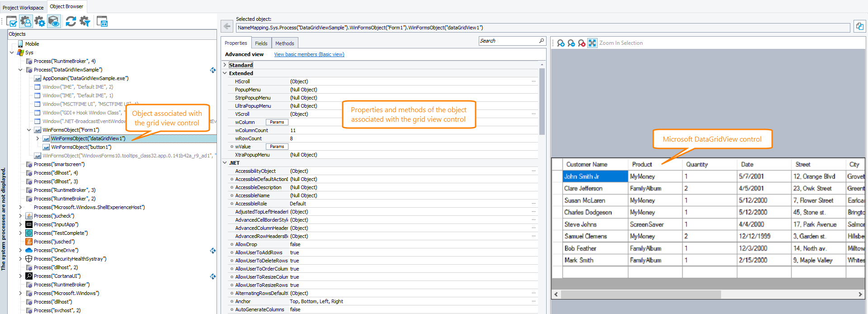The width and height of the screenshot is (868, 314).
Task: Click the window with checkmark toolbar icon
Action: click(x=12, y=21)
